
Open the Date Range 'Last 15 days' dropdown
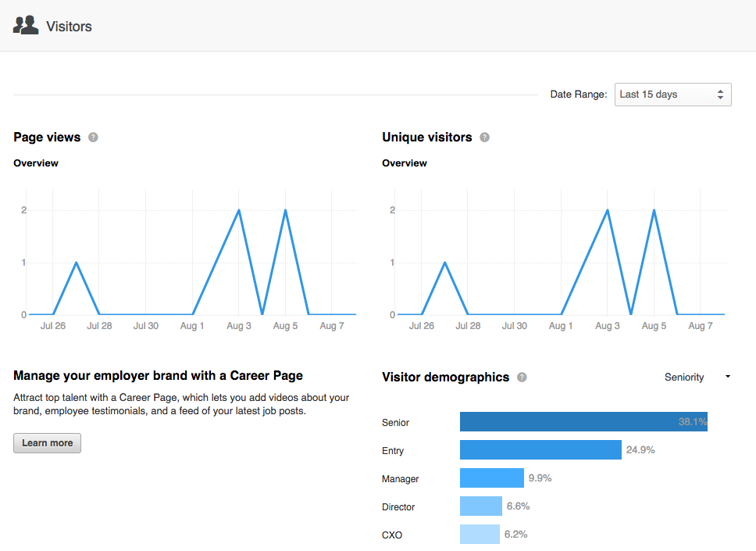point(672,95)
